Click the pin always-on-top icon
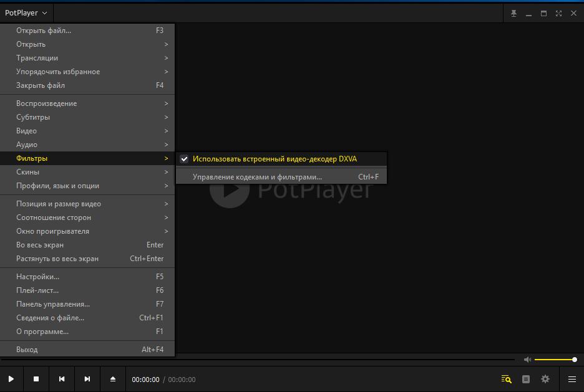This screenshot has height=392, width=584. pyautogui.click(x=514, y=13)
